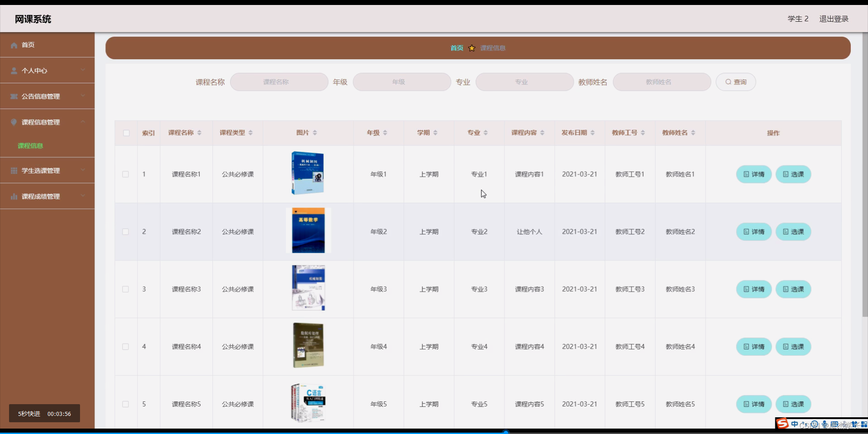Screen dimensions: 868x434
Task: Click 选课 for 课程名称3
Action: click(793, 289)
